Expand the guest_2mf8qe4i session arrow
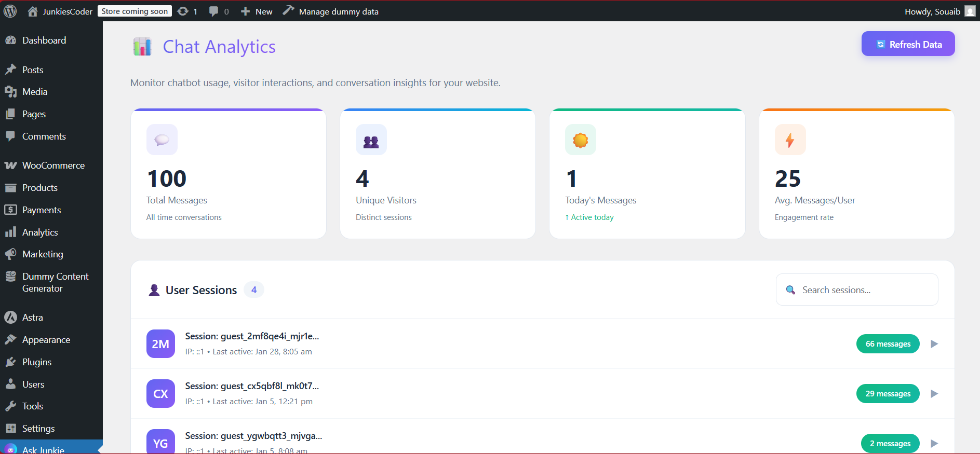 point(934,344)
